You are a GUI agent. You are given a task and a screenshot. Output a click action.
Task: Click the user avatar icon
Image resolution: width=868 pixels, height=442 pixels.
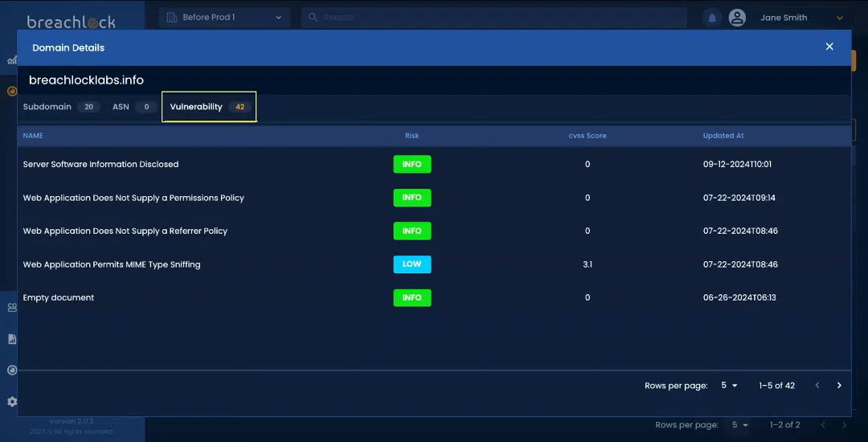737,18
